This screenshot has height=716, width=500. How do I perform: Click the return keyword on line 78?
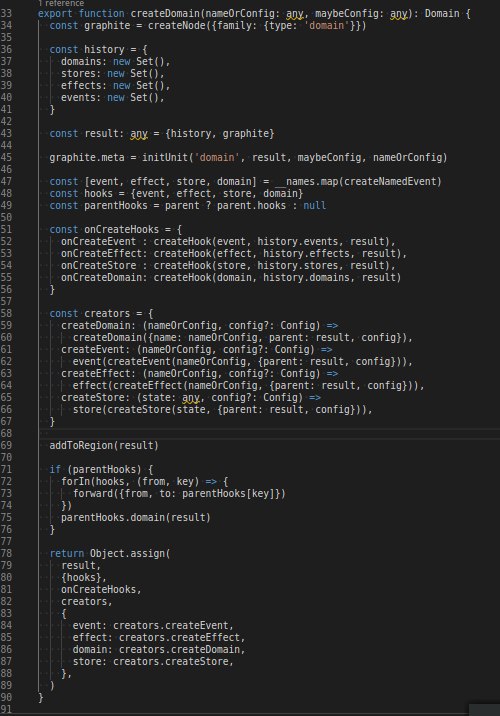coord(67,553)
